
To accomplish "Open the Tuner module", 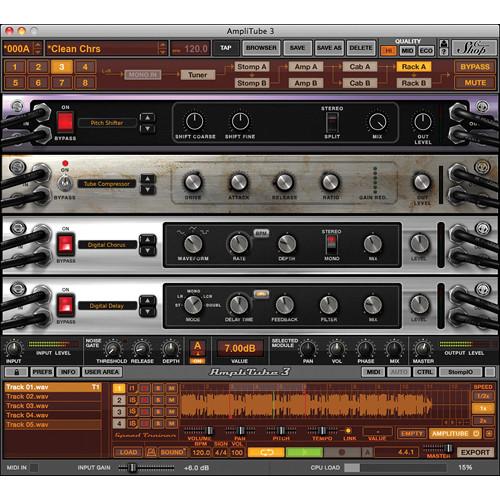I will click(198, 75).
